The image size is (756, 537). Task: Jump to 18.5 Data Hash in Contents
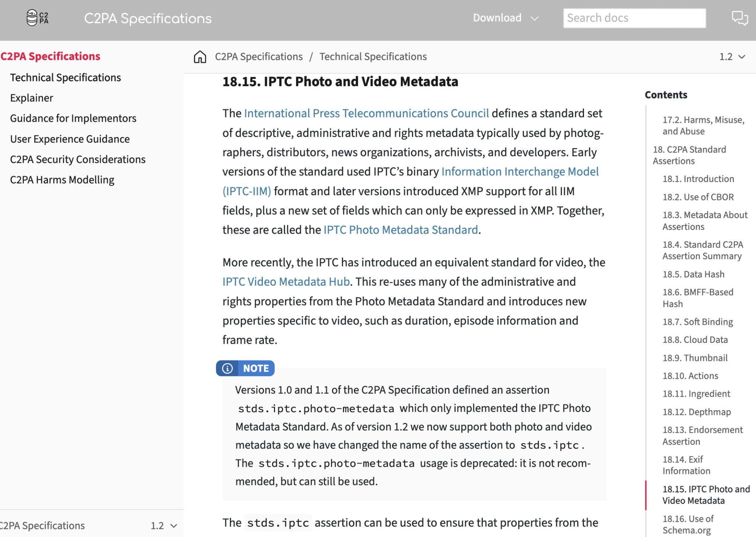tap(693, 274)
